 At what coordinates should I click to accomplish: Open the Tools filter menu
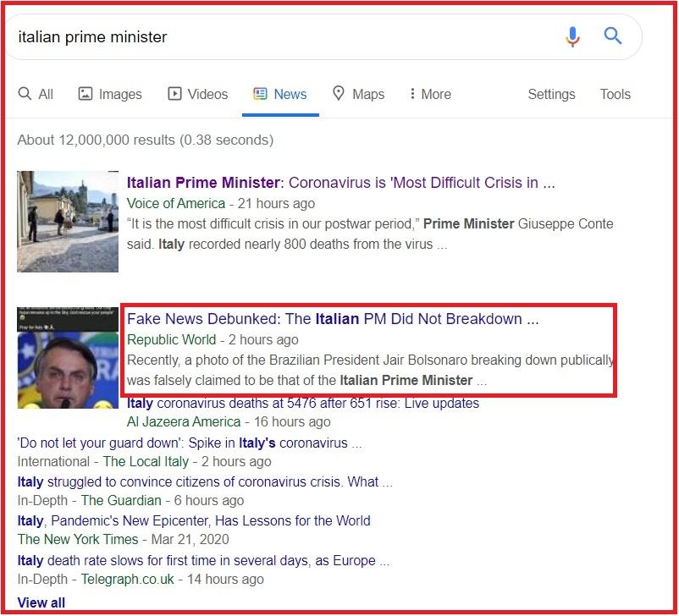pyautogui.click(x=615, y=94)
